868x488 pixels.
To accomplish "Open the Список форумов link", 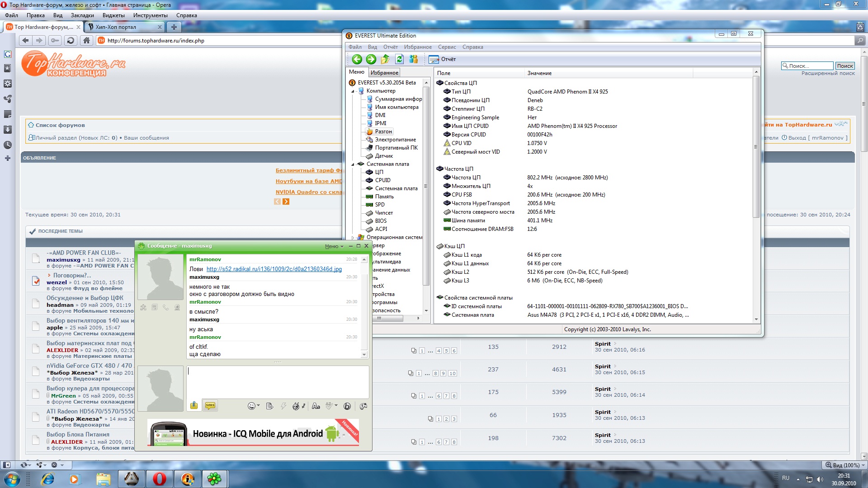I will [x=60, y=125].
